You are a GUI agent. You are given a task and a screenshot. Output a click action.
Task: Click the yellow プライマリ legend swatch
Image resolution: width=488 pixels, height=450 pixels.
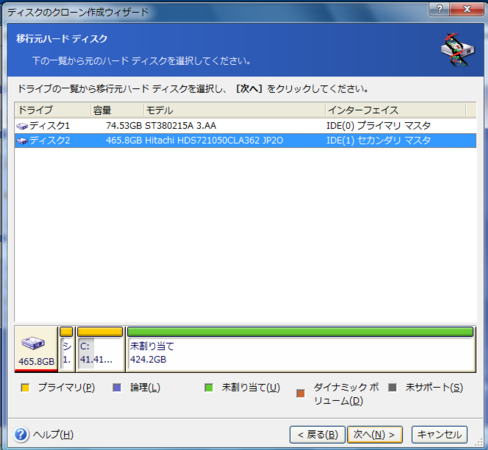point(25,388)
